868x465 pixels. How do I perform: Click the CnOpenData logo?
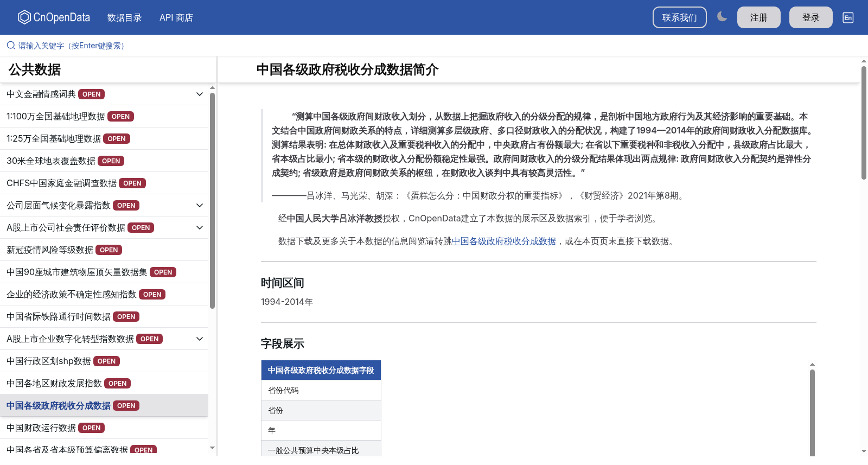[54, 17]
